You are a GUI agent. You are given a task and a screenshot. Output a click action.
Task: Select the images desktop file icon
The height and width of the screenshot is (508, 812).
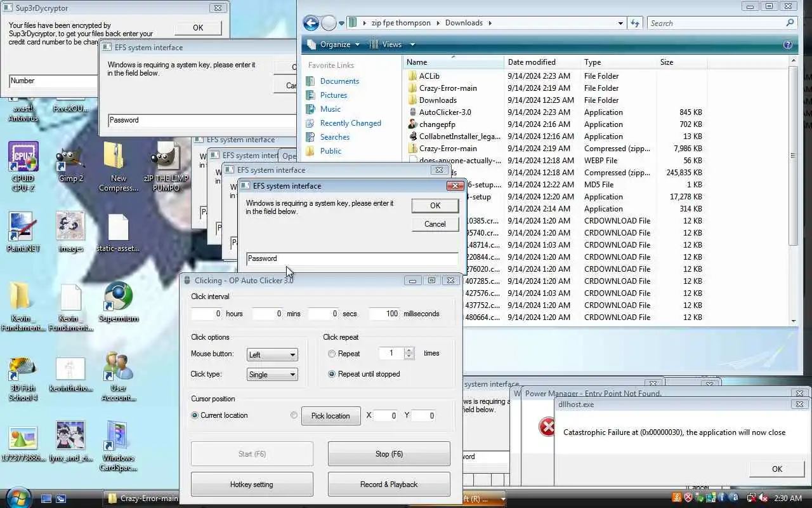[70, 232]
